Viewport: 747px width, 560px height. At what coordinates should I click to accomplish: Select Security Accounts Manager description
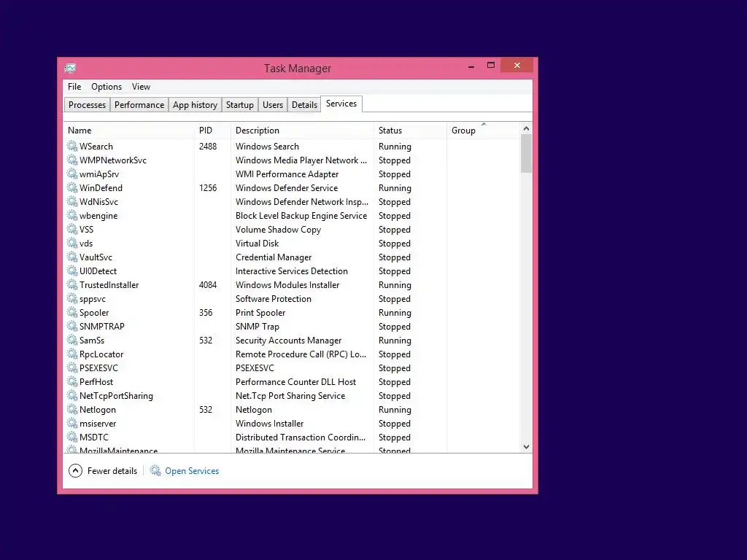tap(289, 341)
